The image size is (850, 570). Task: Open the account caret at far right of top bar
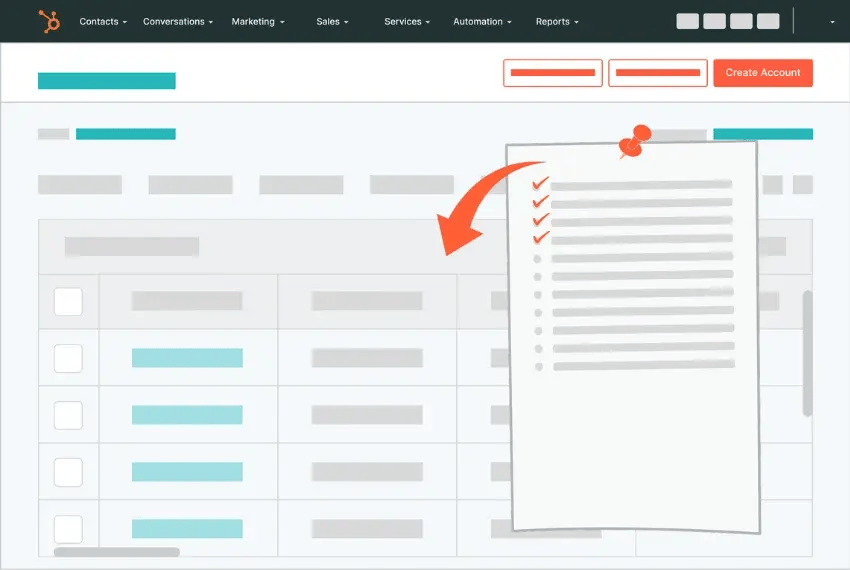[832, 22]
